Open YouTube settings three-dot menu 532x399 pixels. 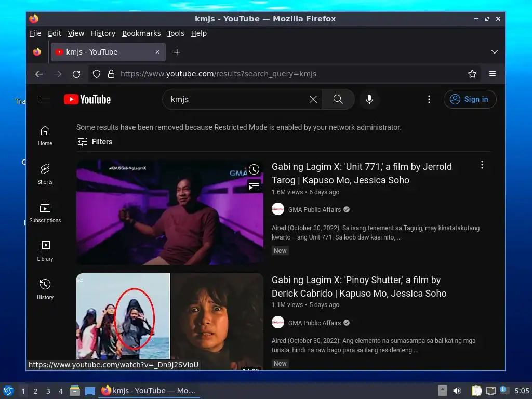(x=429, y=99)
